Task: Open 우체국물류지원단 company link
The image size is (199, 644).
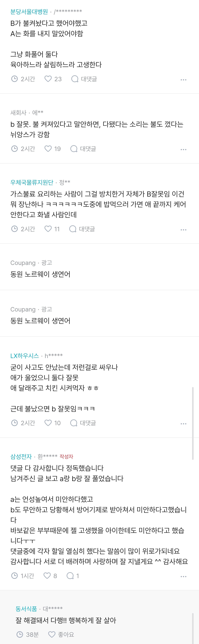Action: click(32, 182)
